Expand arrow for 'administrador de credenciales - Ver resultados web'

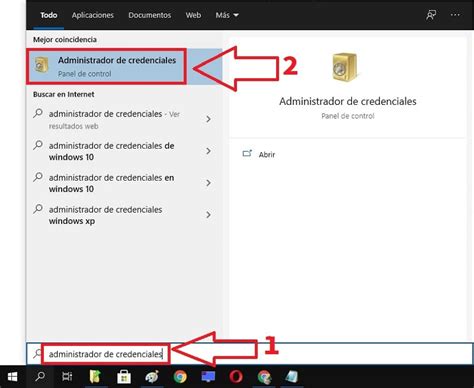point(208,119)
